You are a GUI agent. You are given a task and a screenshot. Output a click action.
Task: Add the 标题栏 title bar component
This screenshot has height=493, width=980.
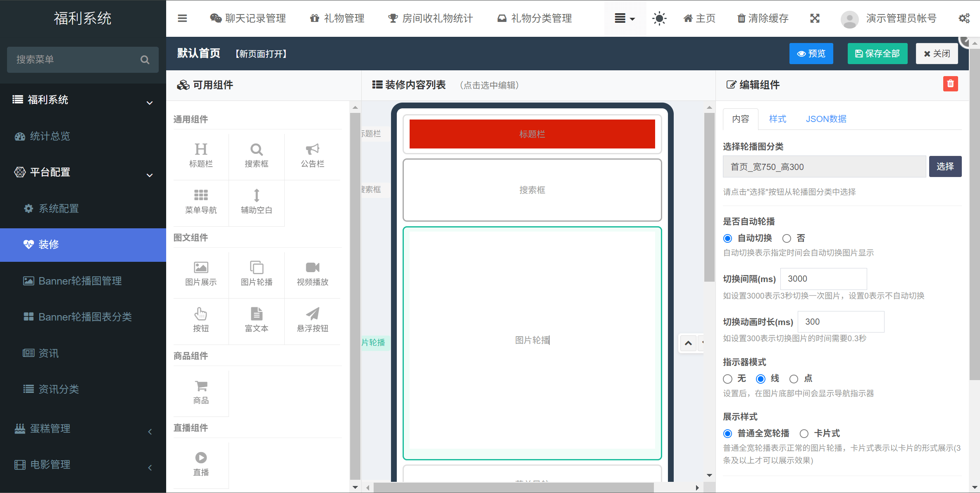coord(201,156)
